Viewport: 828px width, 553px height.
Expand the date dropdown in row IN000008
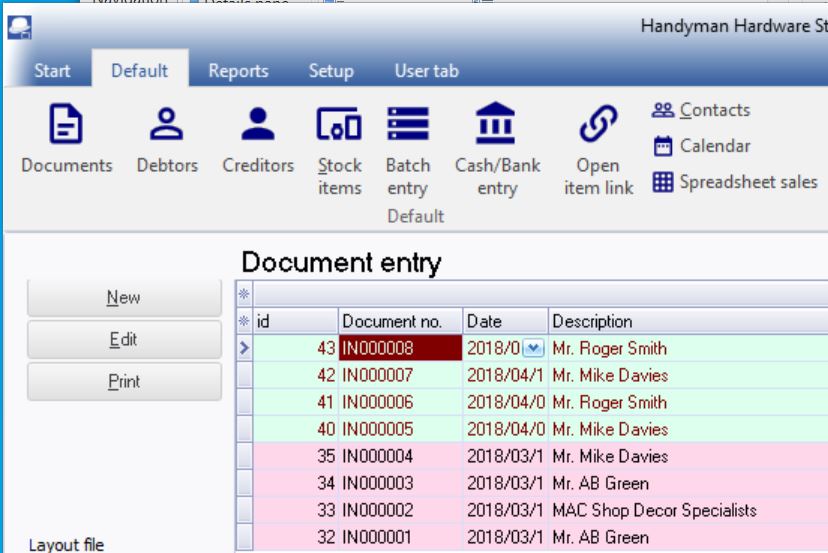533,348
